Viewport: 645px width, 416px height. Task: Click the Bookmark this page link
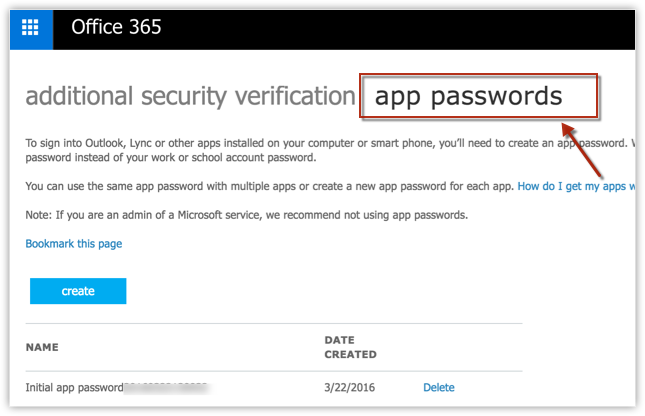74,243
